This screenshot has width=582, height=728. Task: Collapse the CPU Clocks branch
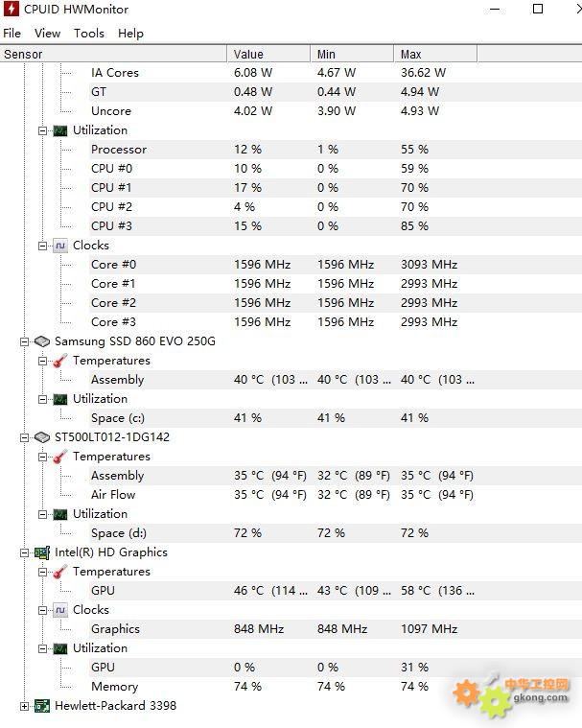coord(43,246)
